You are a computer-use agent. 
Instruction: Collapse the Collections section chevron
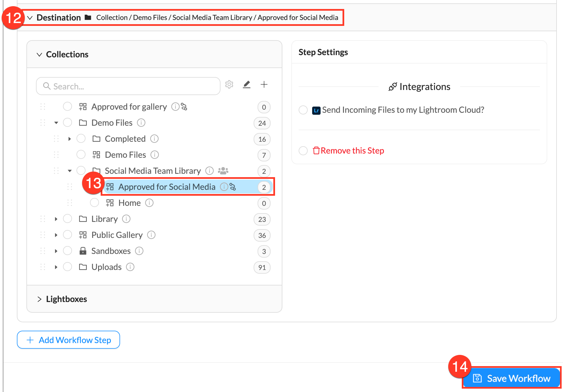[x=39, y=55]
